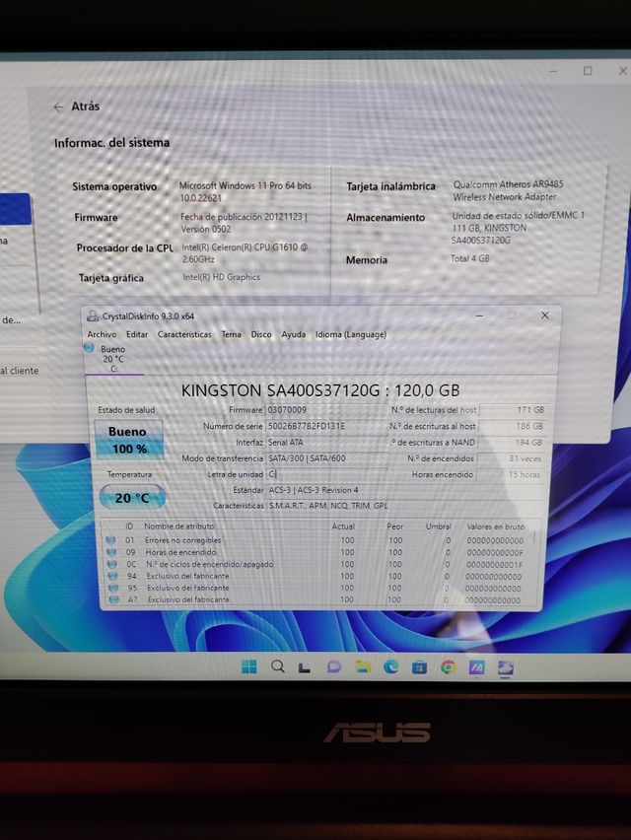Close the CrystalDiskInfo window
The width and height of the screenshot is (631, 840).
[x=545, y=315]
